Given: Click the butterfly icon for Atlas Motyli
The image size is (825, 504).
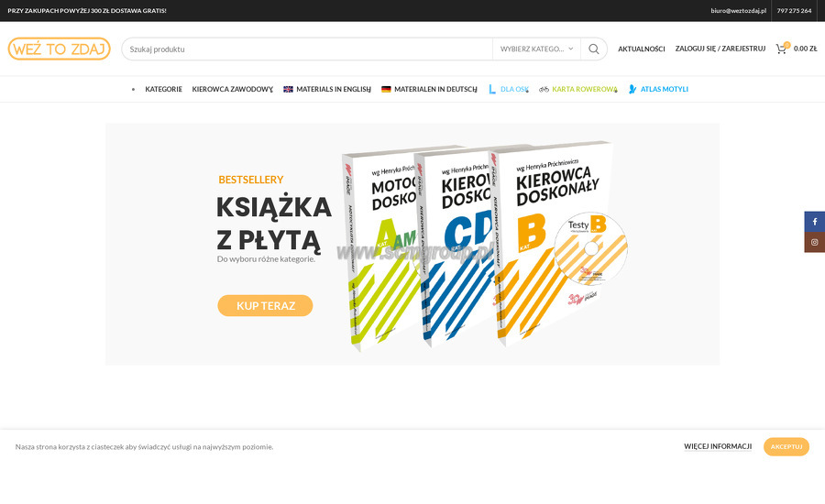Looking at the screenshot, I should click(632, 90).
